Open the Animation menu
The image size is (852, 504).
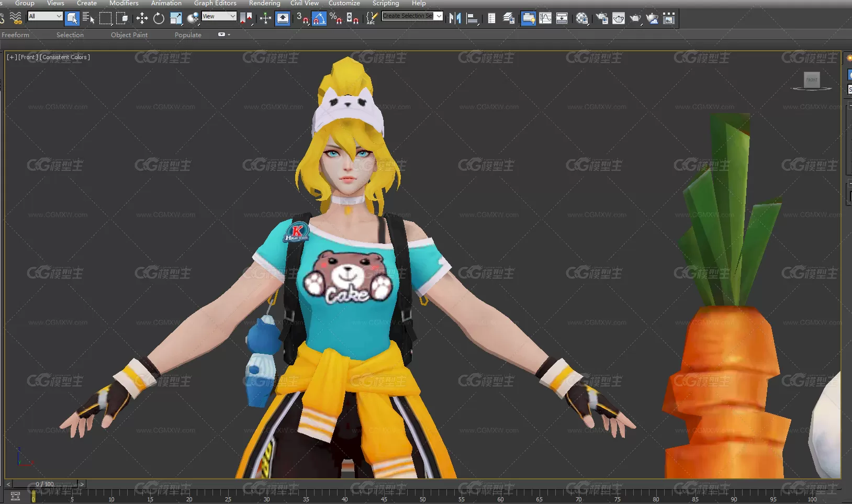[166, 3]
